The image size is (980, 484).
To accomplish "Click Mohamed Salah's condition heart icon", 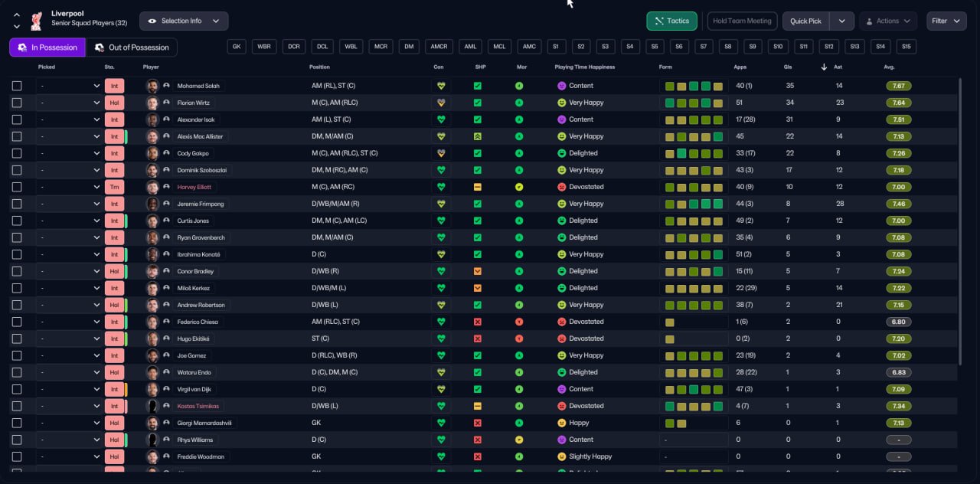I will (x=440, y=86).
